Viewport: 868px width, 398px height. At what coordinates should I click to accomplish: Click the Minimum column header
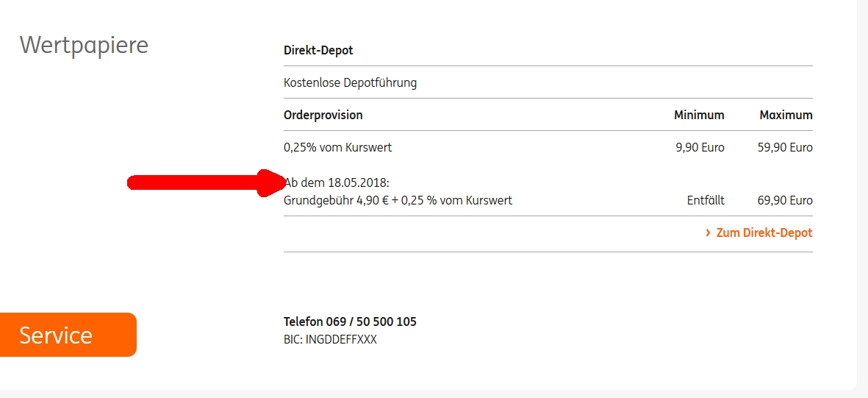pos(699,115)
